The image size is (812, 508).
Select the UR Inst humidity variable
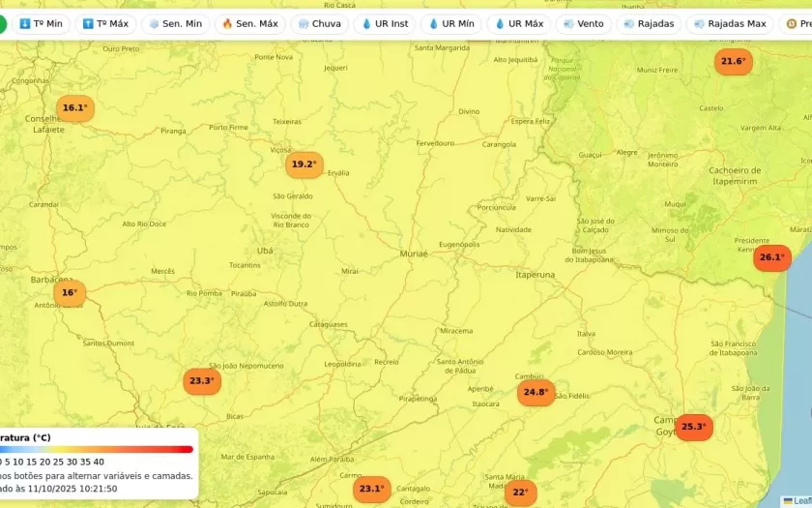tap(385, 24)
